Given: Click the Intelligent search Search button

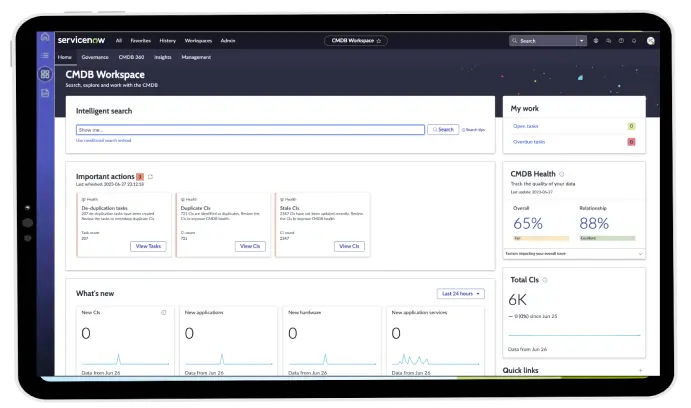Looking at the screenshot, I should [443, 130].
